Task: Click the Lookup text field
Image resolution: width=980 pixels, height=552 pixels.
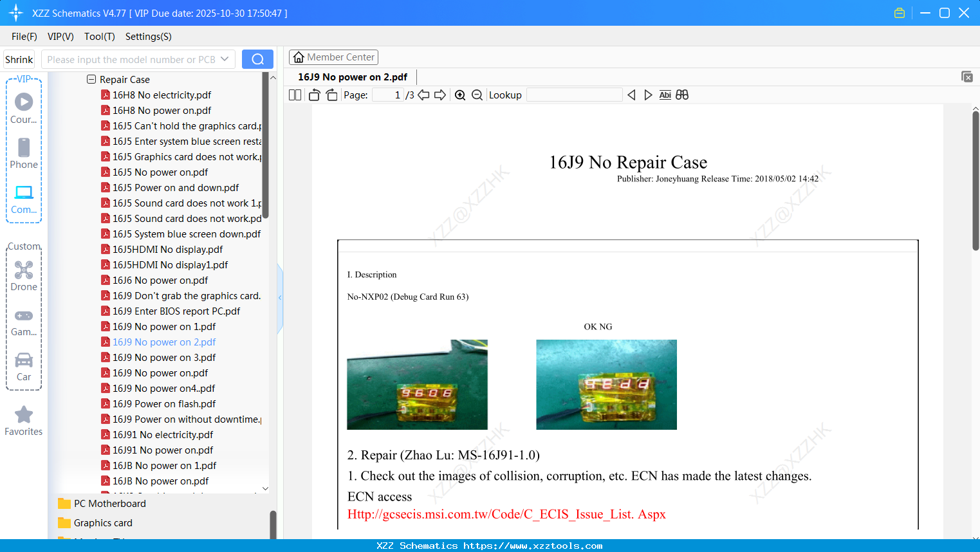Action: pos(575,95)
